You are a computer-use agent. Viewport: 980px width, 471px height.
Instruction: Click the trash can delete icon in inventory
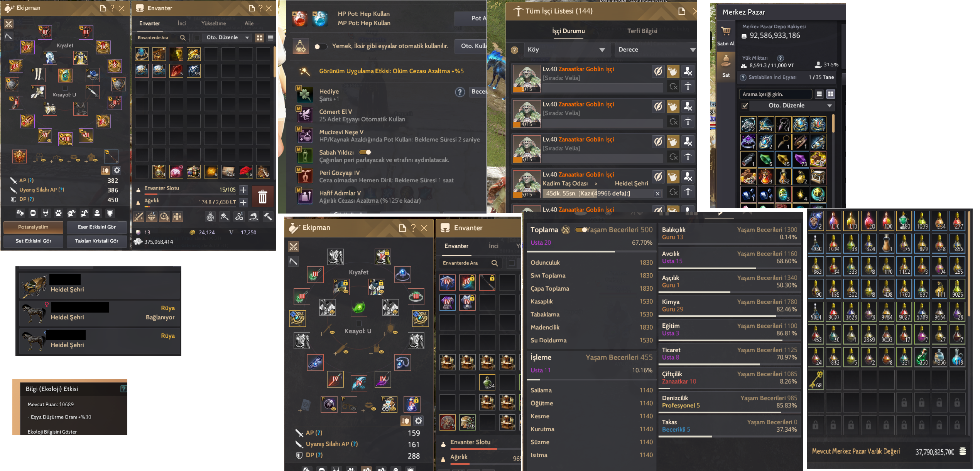(262, 197)
